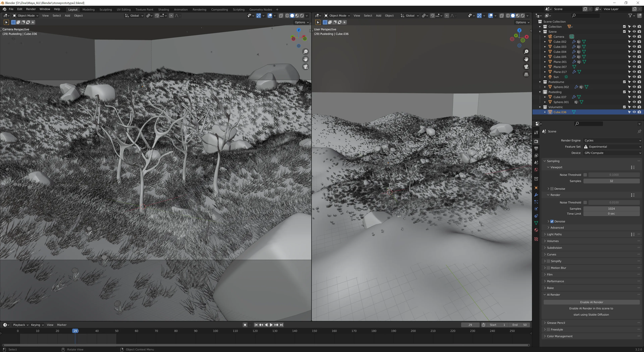Open Output properties tab icon
This screenshot has height=352, width=644.
tap(536, 148)
